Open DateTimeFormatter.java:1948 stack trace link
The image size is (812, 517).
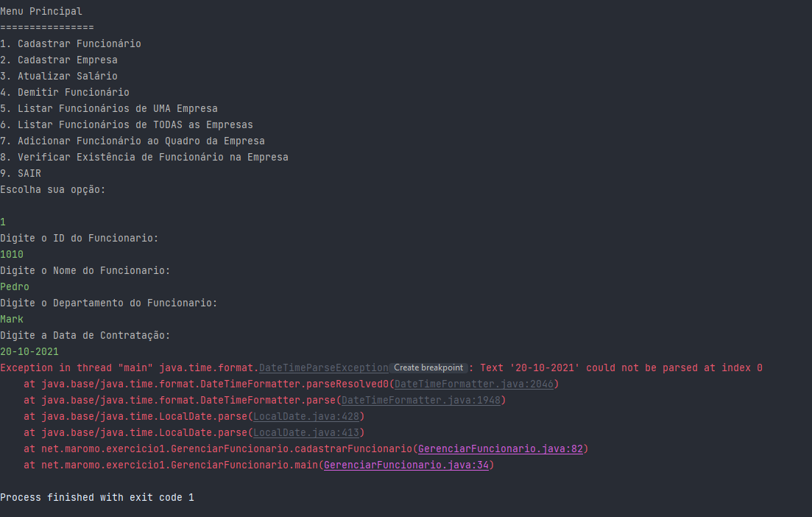click(421, 400)
